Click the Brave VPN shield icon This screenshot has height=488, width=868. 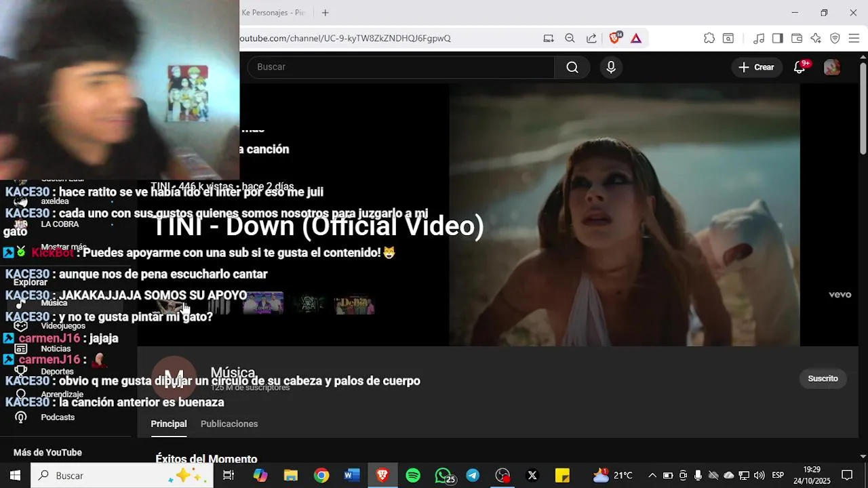[835, 39]
